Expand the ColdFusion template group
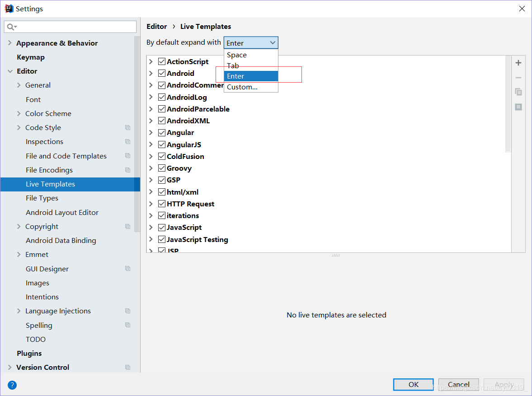Image resolution: width=532 pixels, height=396 pixels. (x=151, y=156)
